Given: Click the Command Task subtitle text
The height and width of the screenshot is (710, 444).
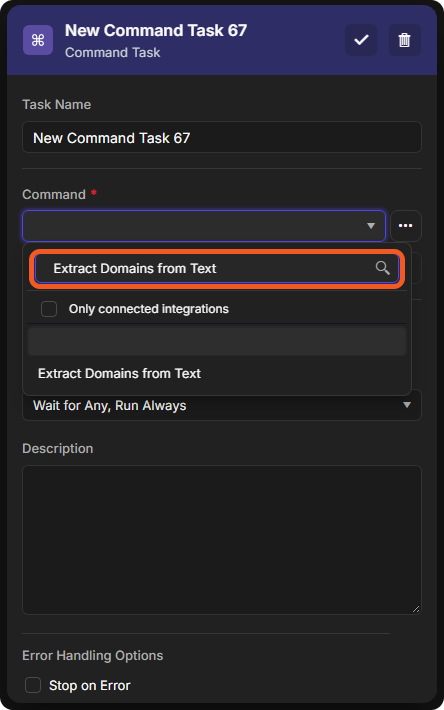Looking at the screenshot, I should click(113, 53).
